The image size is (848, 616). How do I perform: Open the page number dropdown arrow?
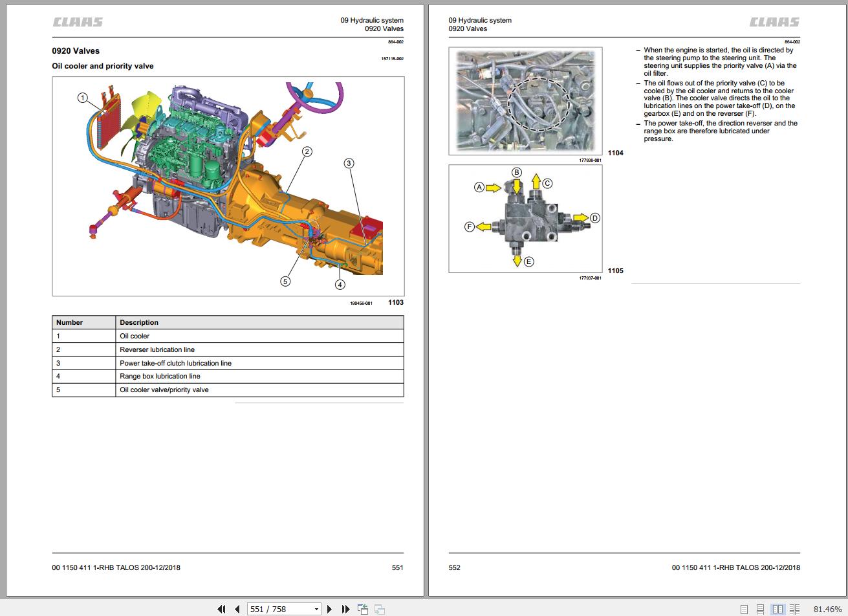[x=316, y=609]
